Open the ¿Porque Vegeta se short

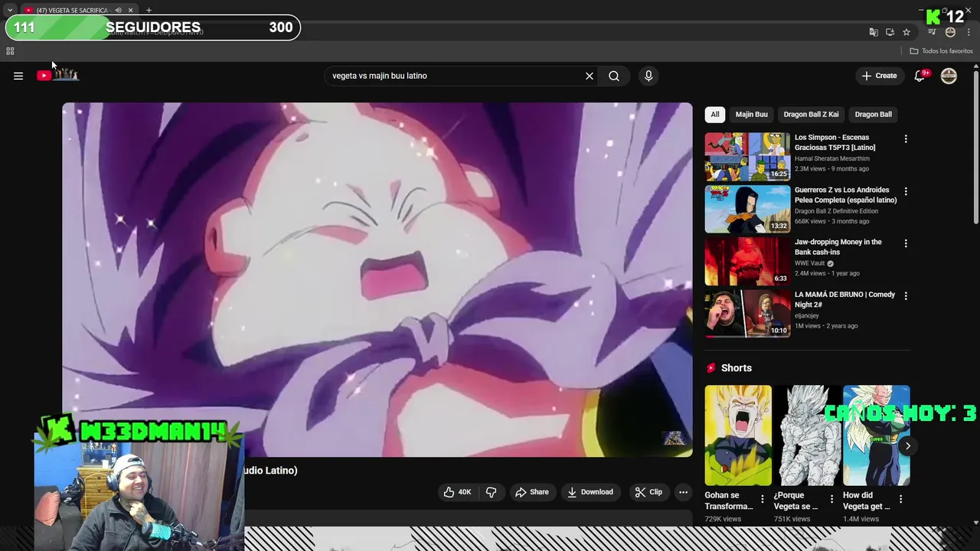[807, 435]
